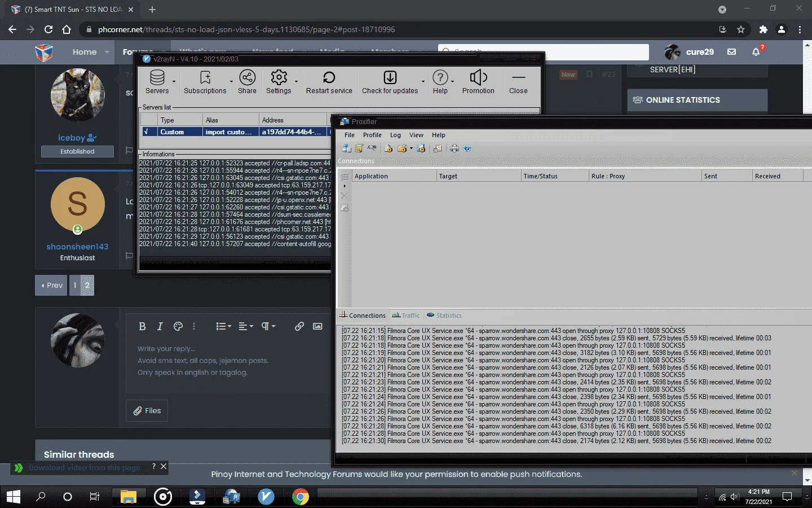Switch to the Statistics tab in Proxifier
812x508 pixels.
(444, 316)
